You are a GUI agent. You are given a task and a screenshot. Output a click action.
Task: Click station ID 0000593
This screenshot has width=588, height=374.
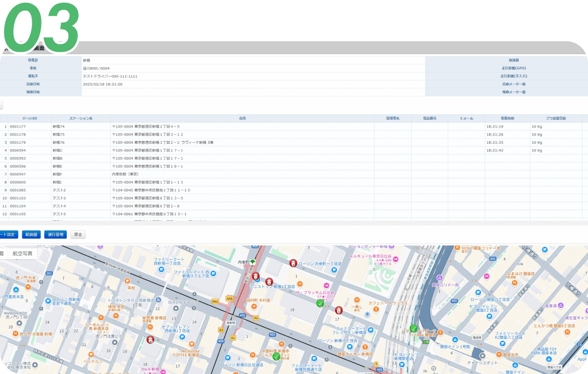[x=18, y=158]
